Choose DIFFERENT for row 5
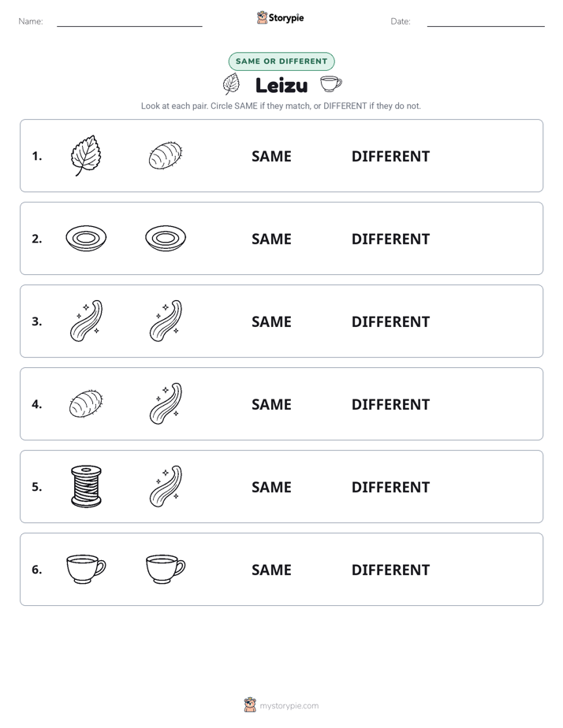This screenshot has height=728, width=563. click(x=390, y=487)
